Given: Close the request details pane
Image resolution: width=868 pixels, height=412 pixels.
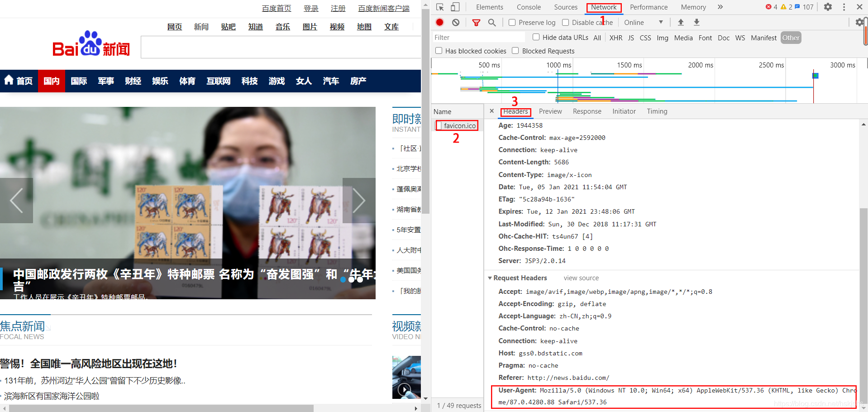Looking at the screenshot, I should click(491, 111).
